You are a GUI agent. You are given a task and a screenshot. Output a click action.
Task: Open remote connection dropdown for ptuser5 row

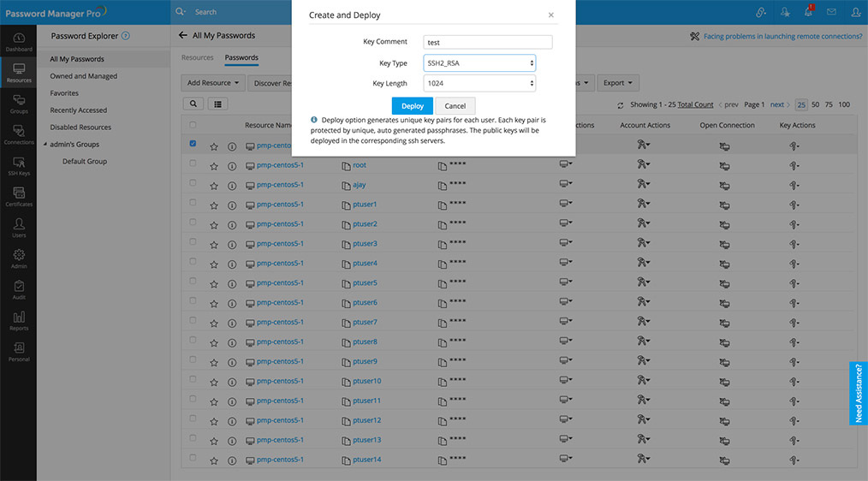566,282
